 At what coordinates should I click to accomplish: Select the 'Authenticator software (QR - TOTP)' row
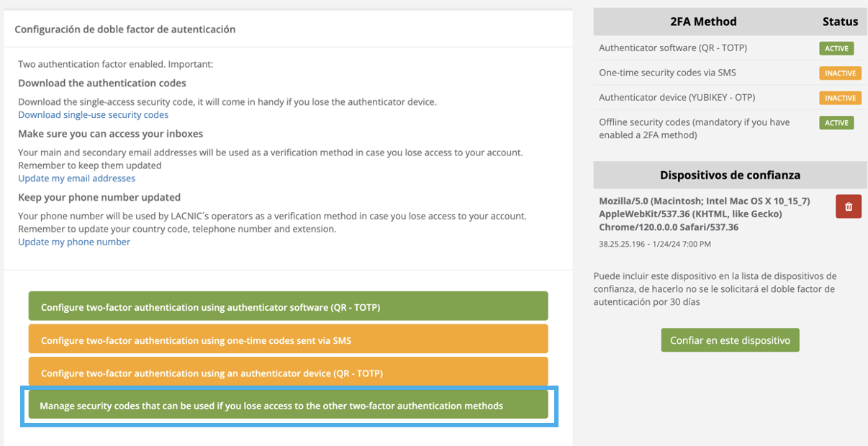click(672, 48)
